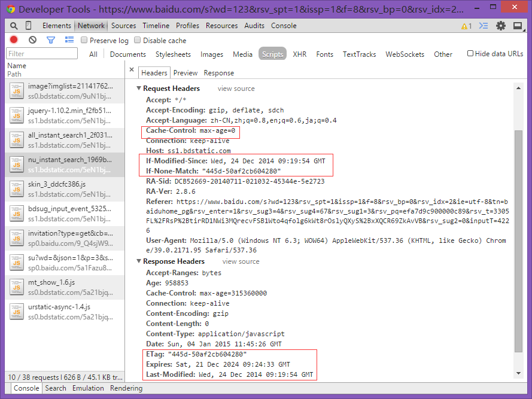Click the scrollbar up arrow in headers pane
Image resolution: width=532 pixels, height=399 pixels.
coord(518,88)
